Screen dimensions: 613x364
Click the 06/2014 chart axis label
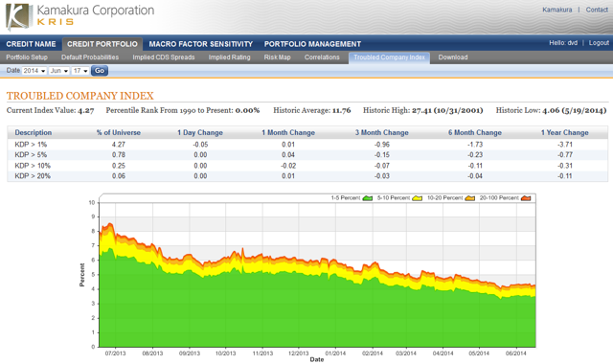[516, 353]
